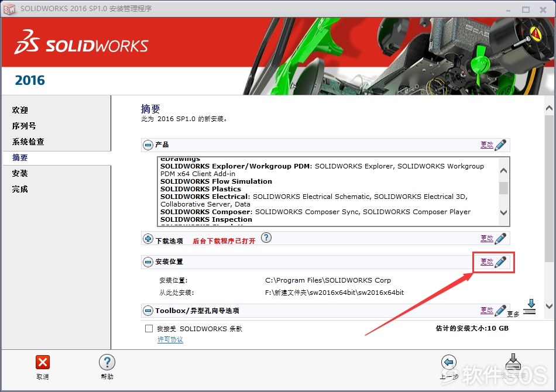Screen dimensions: 556x392
Task: Click the 更多 label
Action: 513,314
